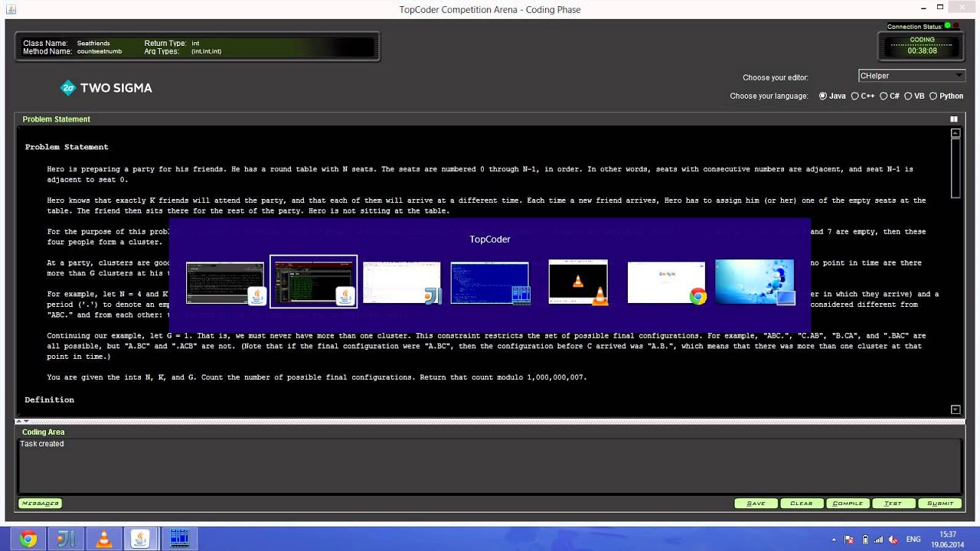Click the problem statement scroll down arrow
This screenshot has height=551, width=980.
(x=955, y=409)
